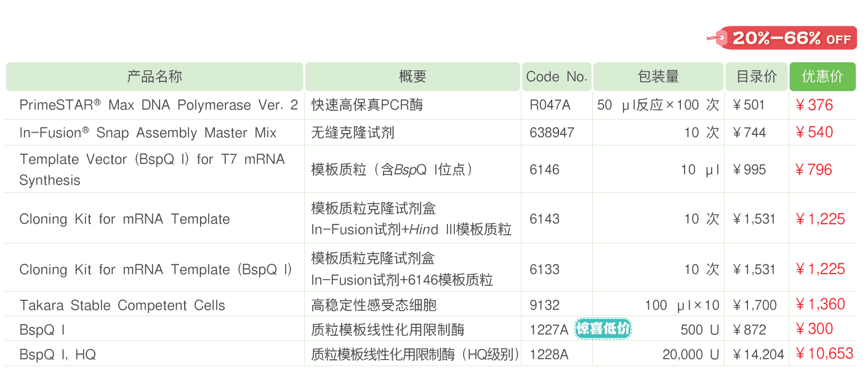
Task: Open In-Fusion Snap Assembly Master Mix
Action: coord(148,133)
